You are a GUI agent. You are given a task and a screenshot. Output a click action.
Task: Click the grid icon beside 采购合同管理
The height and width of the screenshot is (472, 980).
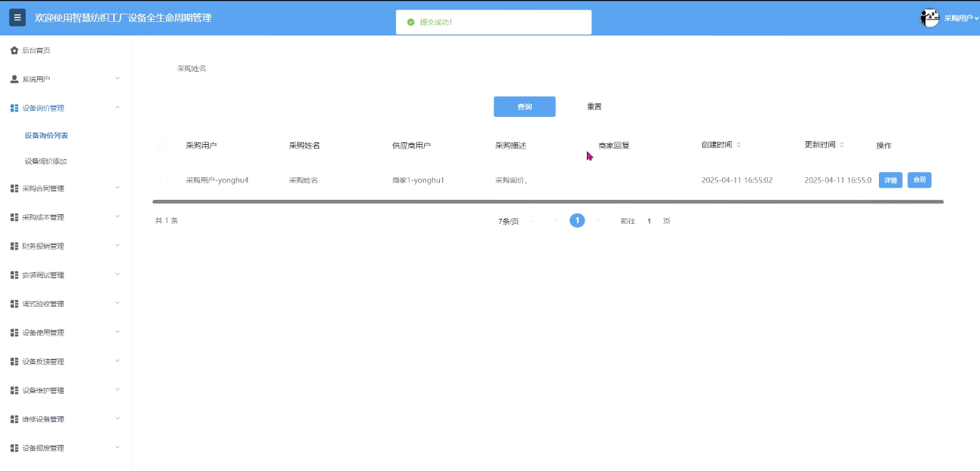(x=14, y=188)
